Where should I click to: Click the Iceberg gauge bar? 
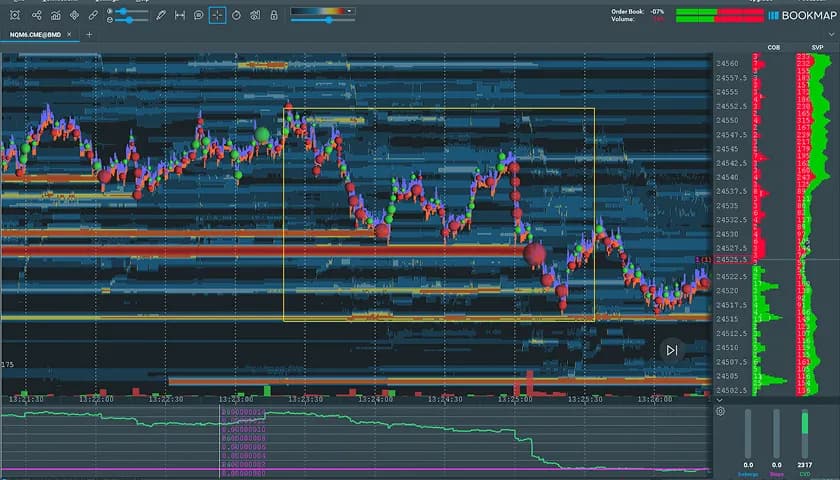(x=748, y=433)
